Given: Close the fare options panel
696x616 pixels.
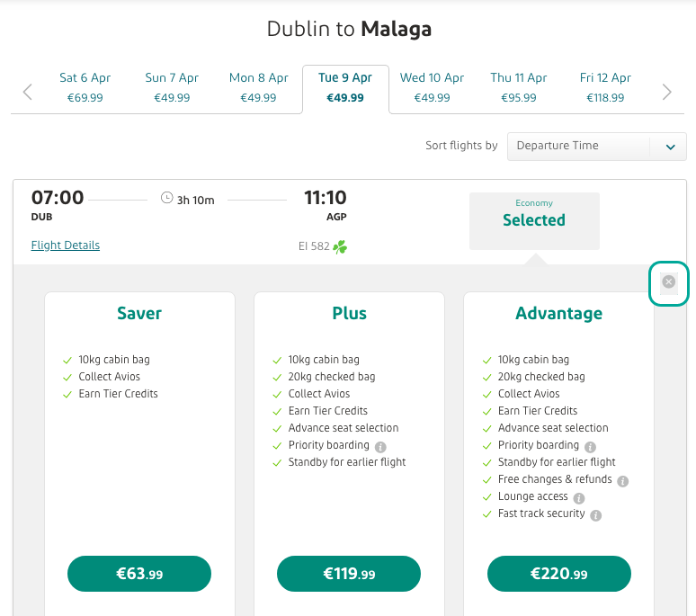Looking at the screenshot, I should coord(668,282).
